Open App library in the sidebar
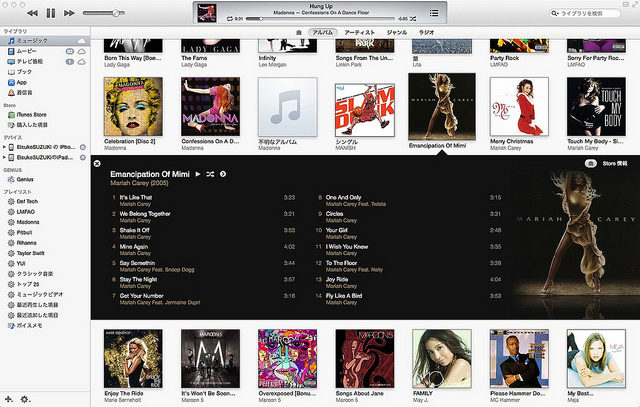This screenshot has width=640, height=407. point(22,82)
